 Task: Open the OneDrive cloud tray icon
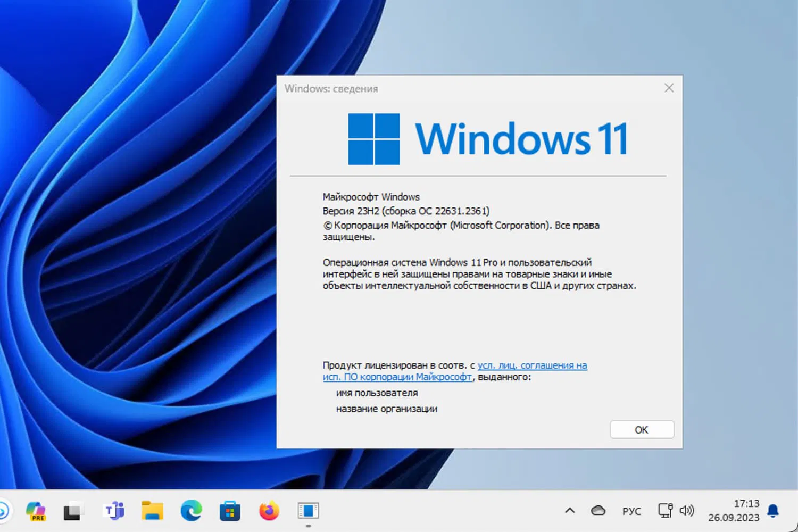click(x=598, y=511)
